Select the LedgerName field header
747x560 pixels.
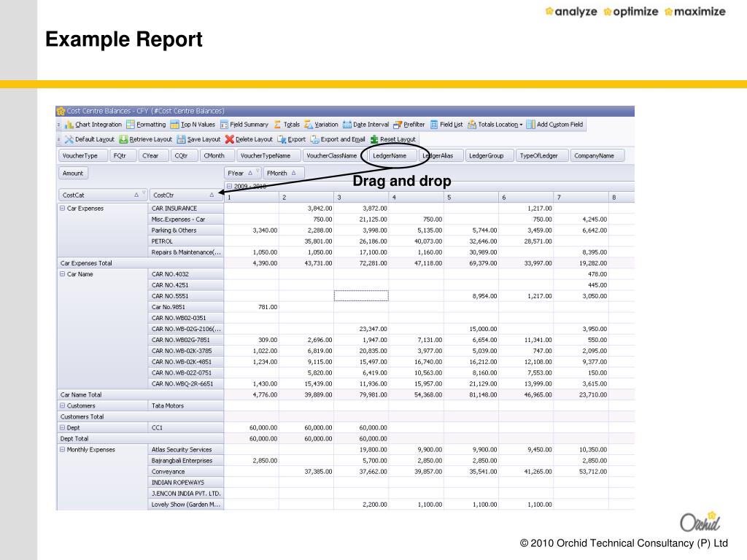coord(392,156)
